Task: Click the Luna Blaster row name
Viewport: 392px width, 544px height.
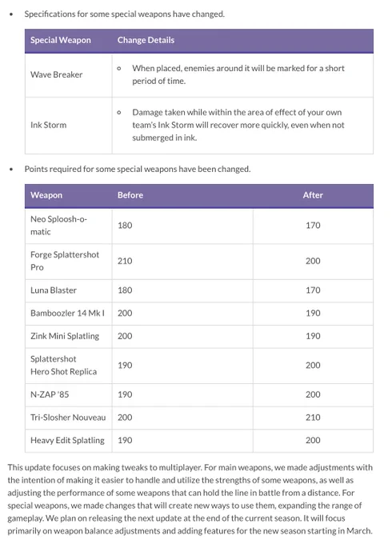Action: 54,290
